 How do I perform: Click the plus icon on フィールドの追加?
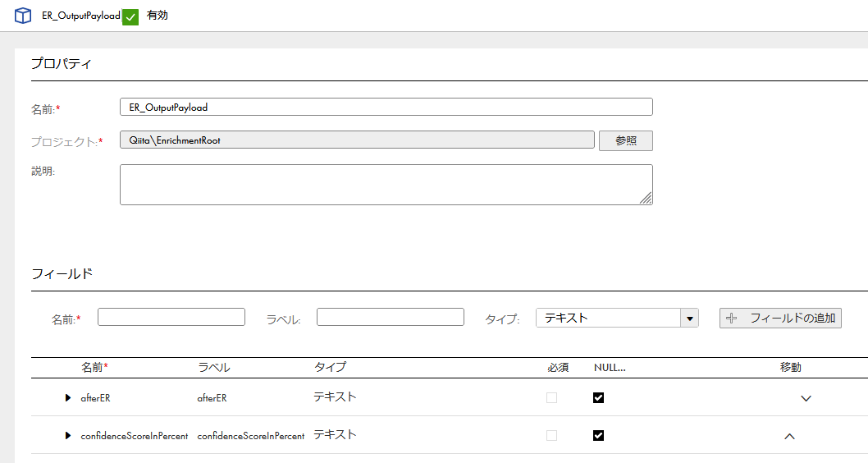[731, 318]
